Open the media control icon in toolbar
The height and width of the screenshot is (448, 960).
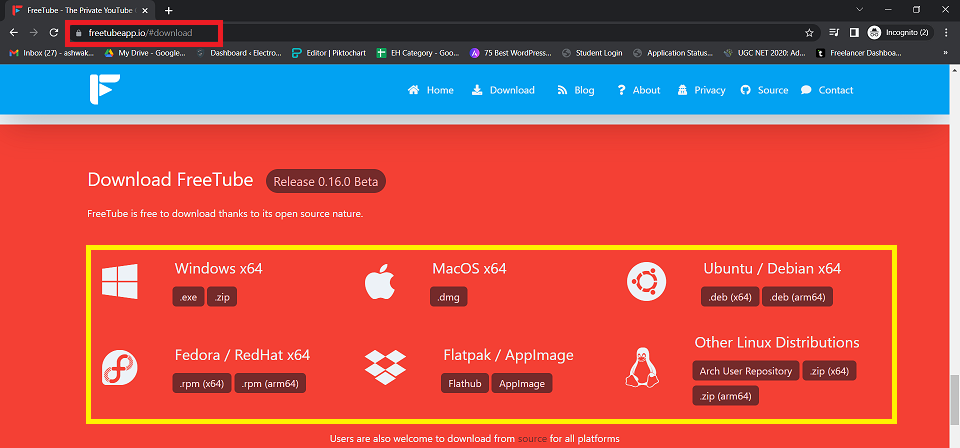pos(834,32)
